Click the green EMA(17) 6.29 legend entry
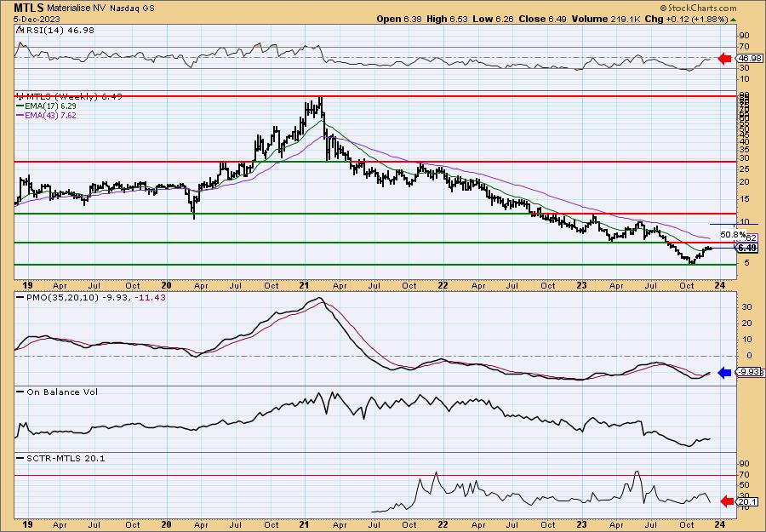The width and height of the screenshot is (766, 532). (x=47, y=106)
